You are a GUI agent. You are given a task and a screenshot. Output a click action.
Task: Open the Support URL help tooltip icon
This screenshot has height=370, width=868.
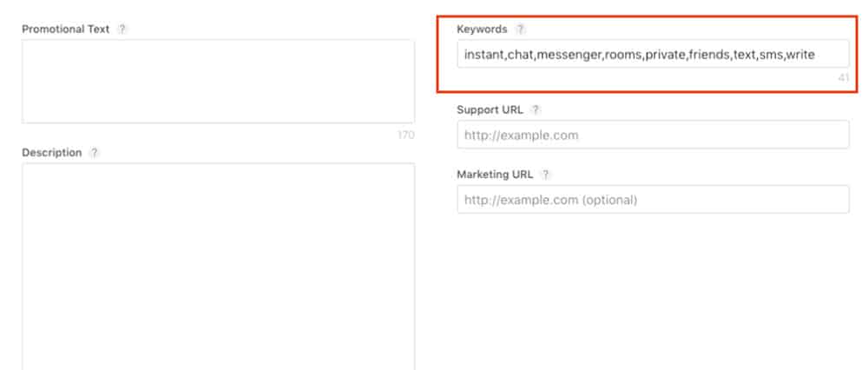(x=536, y=109)
